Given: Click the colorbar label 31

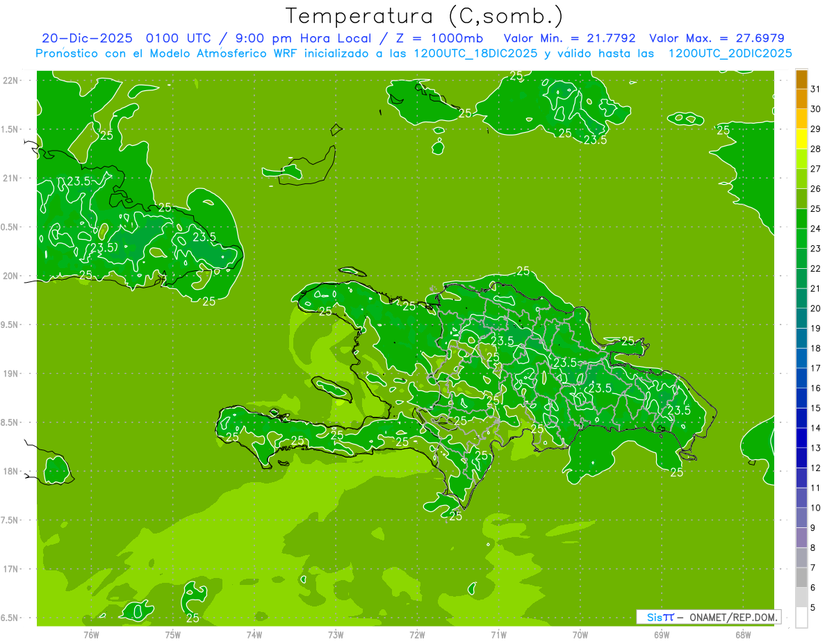Looking at the screenshot, I should click(x=815, y=89).
